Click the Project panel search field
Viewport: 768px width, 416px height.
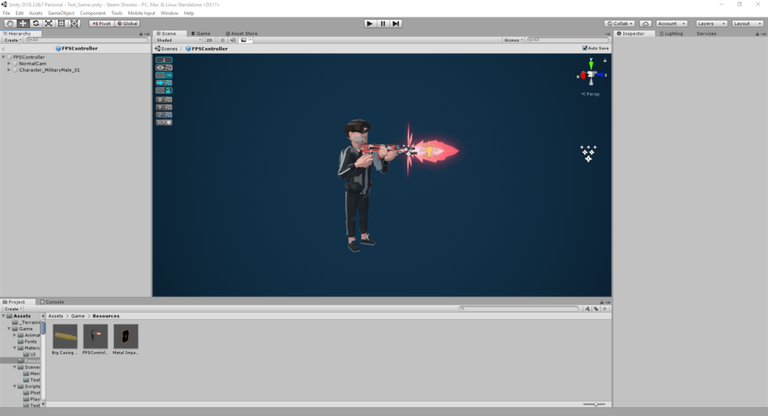[x=519, y=309]
